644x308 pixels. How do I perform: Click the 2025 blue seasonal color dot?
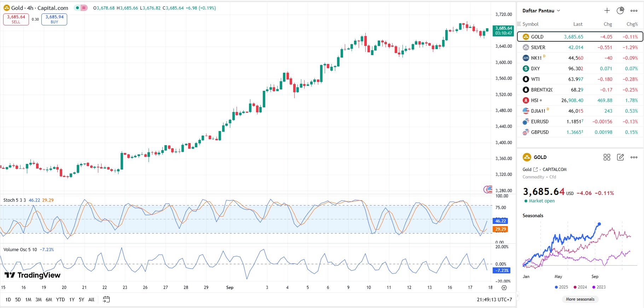556,287
